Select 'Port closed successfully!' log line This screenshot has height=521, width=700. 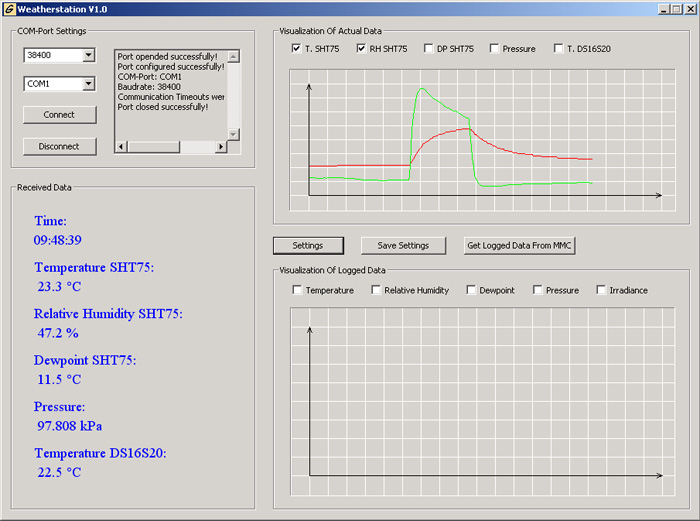tap(162, 107)
